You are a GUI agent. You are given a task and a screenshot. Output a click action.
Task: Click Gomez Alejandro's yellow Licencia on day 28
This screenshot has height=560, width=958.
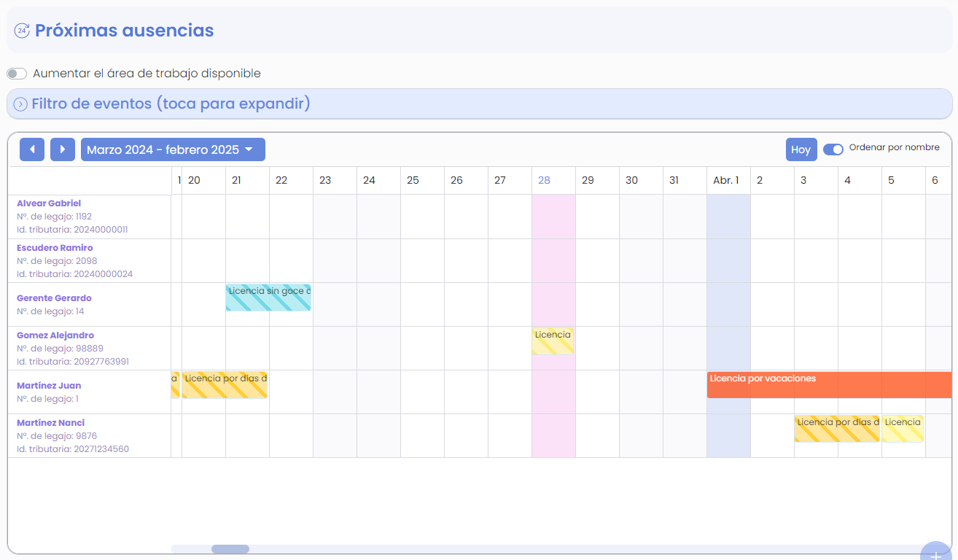pos(552,341)
